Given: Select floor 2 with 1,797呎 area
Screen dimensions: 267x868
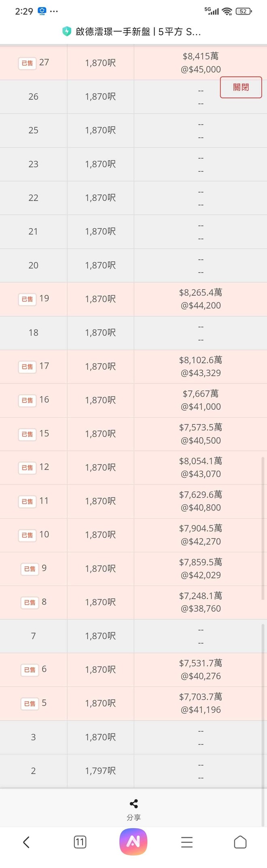Looking at the screenshot, I should [133, 771].
